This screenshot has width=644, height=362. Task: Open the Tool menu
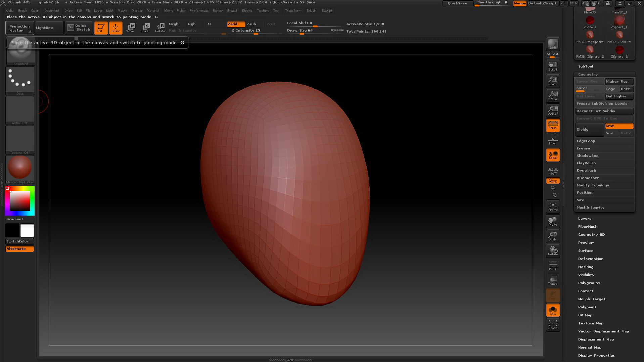(x=276, y=11)
